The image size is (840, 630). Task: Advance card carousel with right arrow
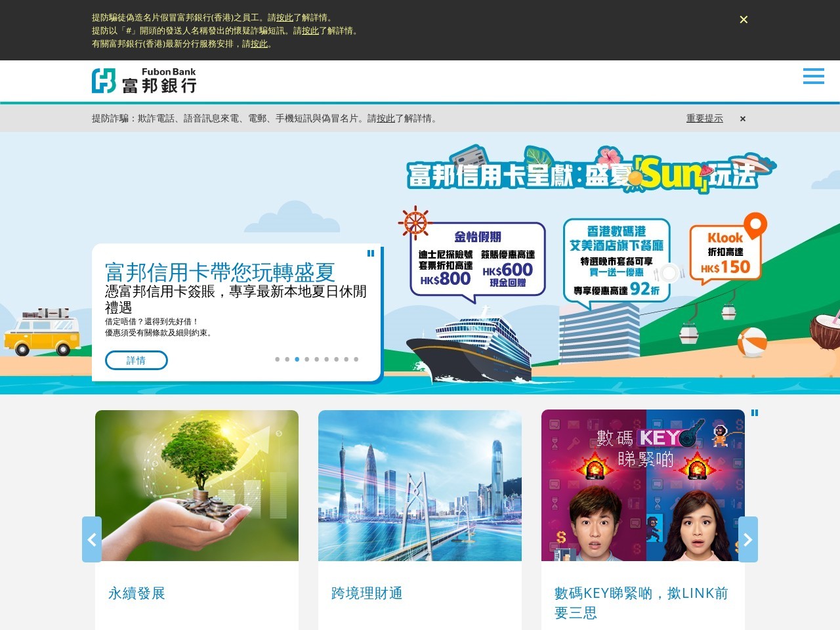tap(747, 539)
